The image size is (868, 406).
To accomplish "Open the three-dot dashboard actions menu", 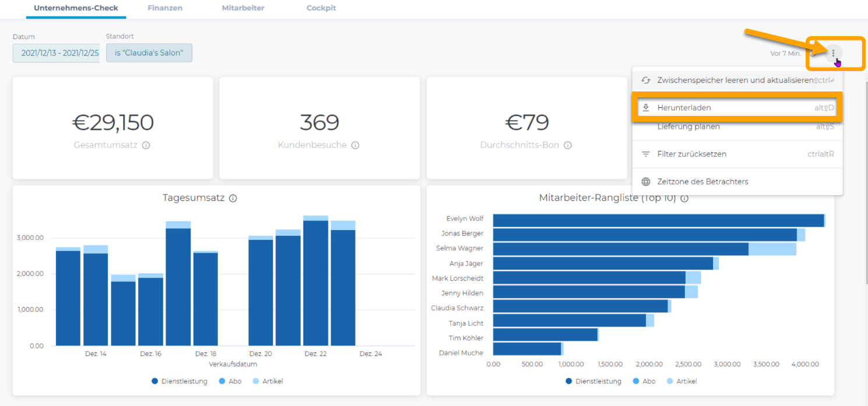I will pyautogui.click(x=833, y=53).
